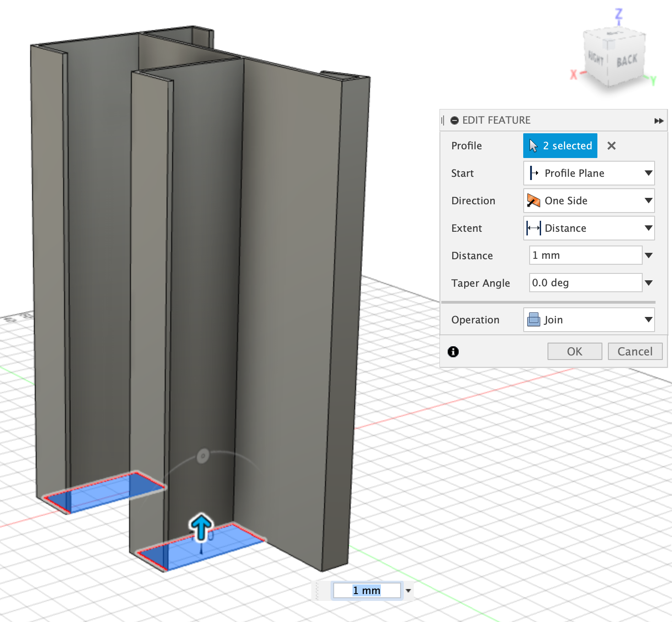672x622 pixels.
Task: Click the Distance input field in dialog
Action: click(x=585, y=256)
